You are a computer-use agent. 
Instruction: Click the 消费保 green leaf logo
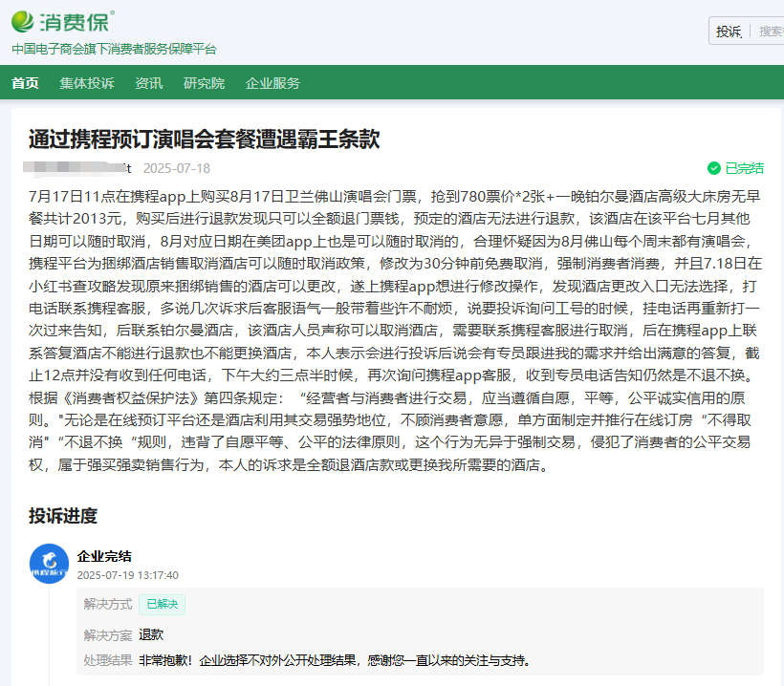coord(23,21)
